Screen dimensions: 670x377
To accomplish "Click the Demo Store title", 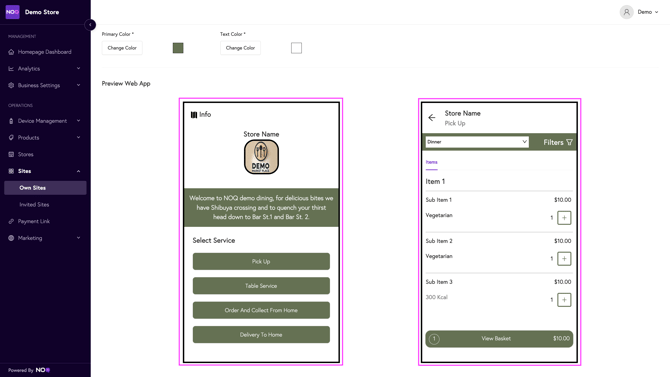I will click(42, 12).
